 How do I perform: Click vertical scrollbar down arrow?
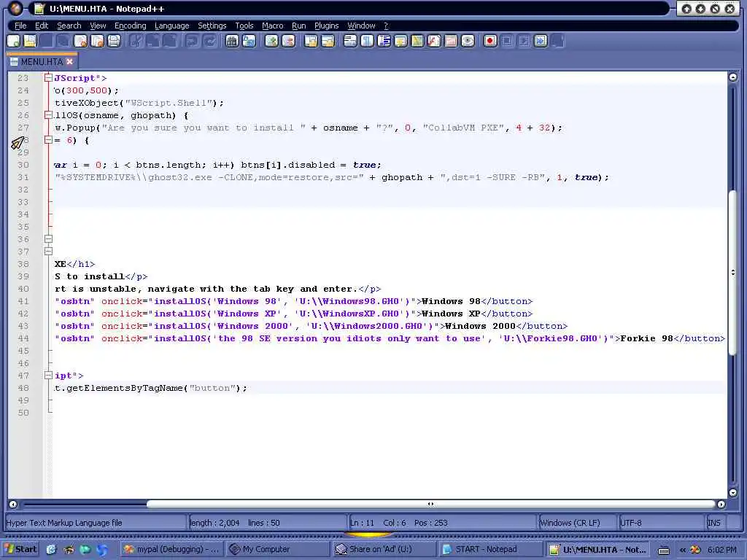point(733,493)
